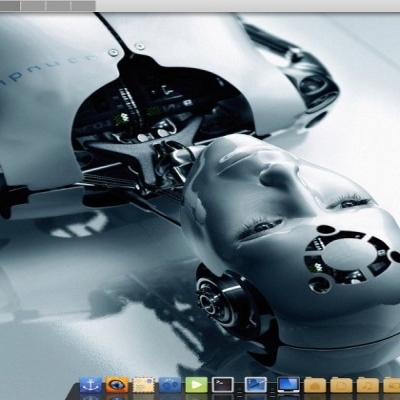Switch to the first workspace
This screenshot has width=400, height=400.
pyautogui.click(x=10, y=5)
